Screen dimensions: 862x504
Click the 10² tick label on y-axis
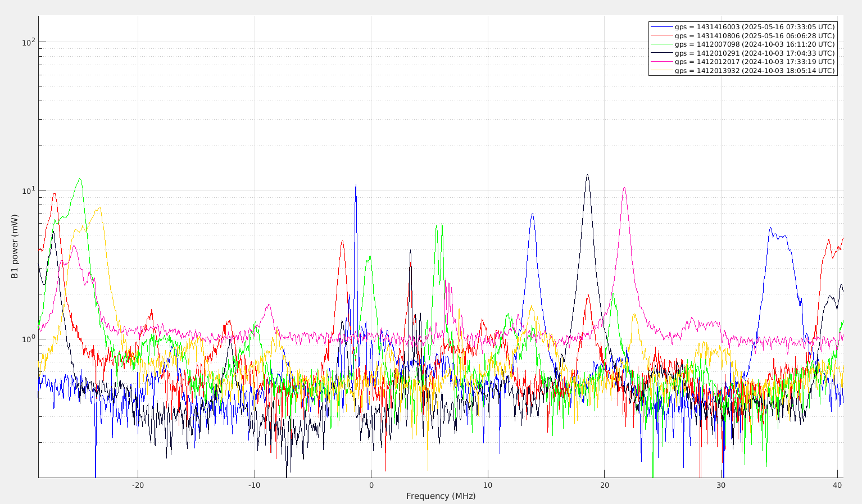[29, 42]
